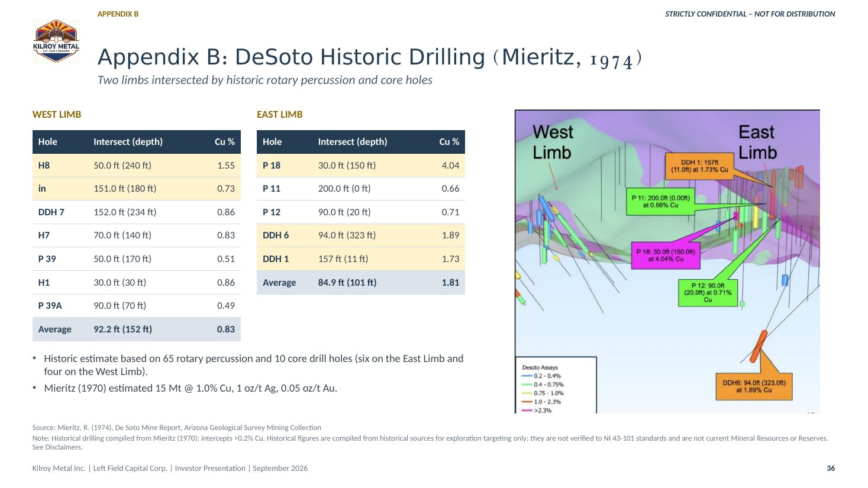Select the "P 39" hole cell

pos(47,259)
